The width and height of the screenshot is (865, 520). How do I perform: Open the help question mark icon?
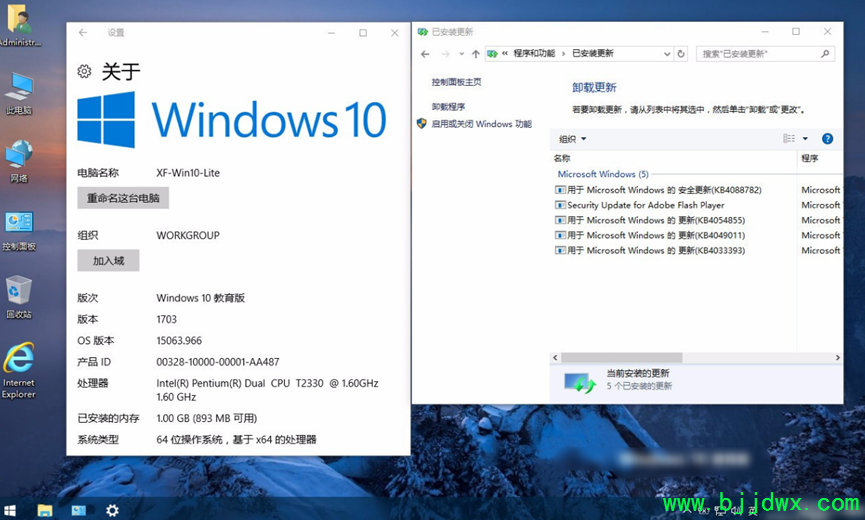[827, 139]
